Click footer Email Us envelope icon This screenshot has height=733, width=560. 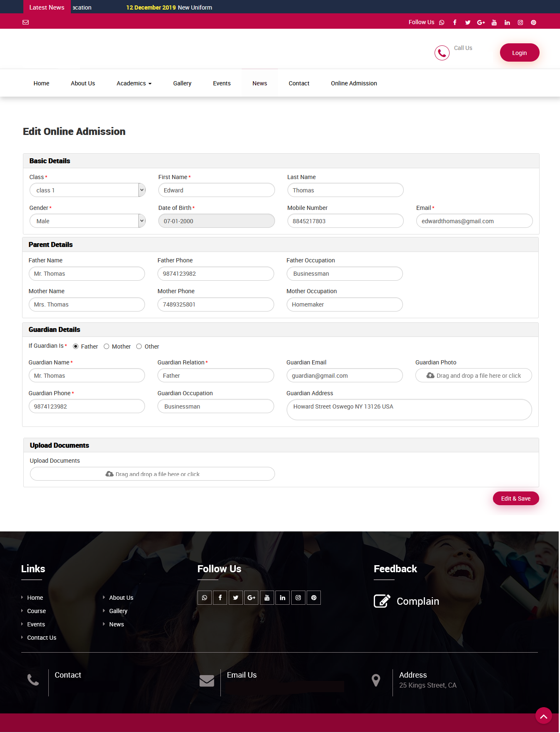(x=207, y=681)
